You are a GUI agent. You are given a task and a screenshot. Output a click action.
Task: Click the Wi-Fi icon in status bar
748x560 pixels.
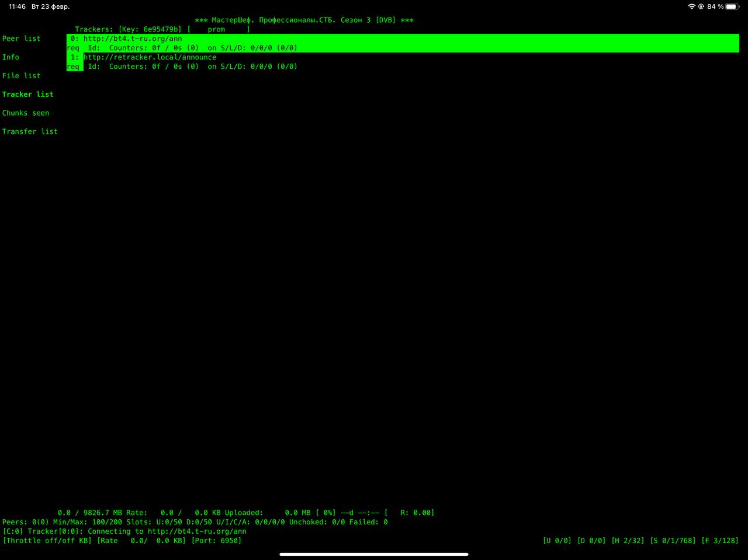pos(692,6)
